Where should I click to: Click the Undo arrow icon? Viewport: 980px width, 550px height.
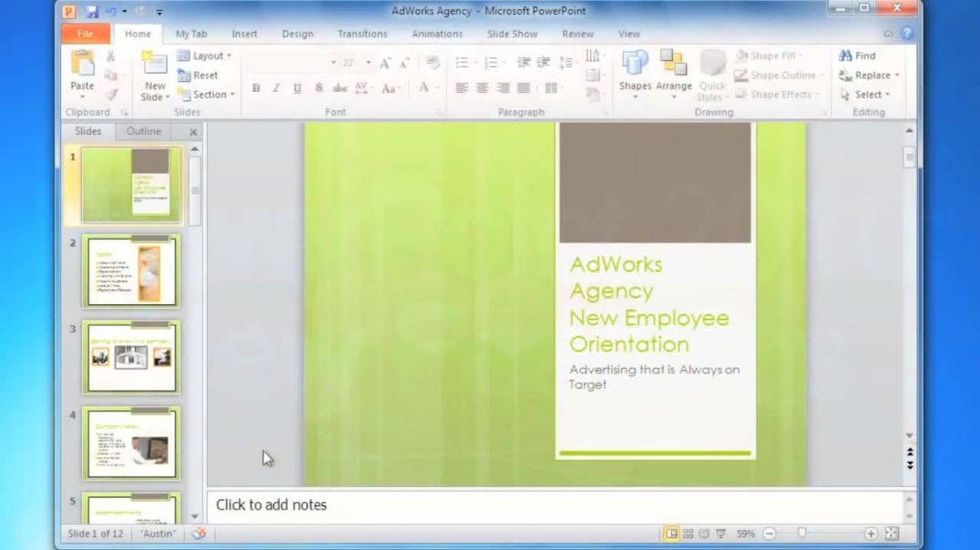(x=111, y=11)
